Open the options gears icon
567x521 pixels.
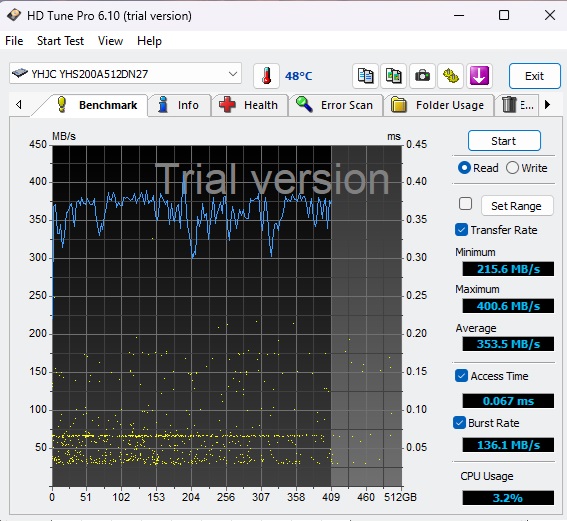tap(451, 76)
